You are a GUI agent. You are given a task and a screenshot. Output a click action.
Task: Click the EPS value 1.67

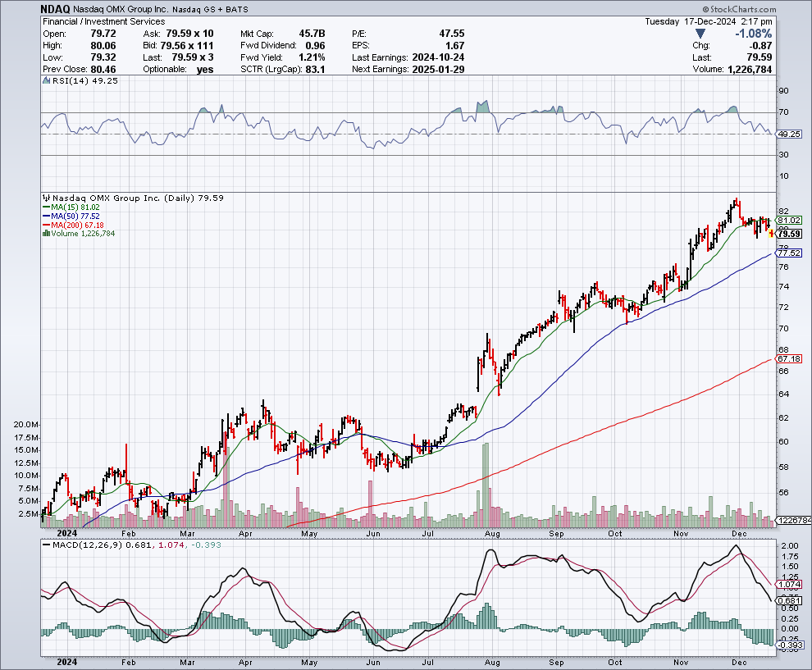pyautogui.click(x=454, y=46)
